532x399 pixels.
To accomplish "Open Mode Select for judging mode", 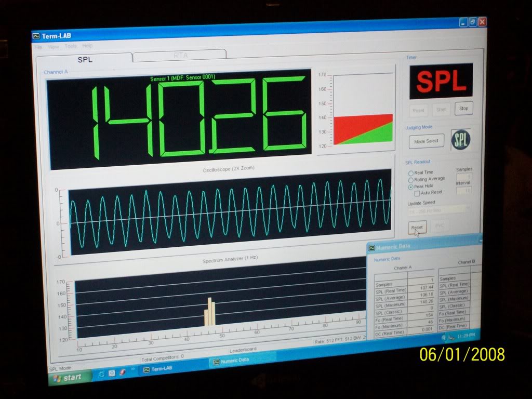I will coord(426,141).
